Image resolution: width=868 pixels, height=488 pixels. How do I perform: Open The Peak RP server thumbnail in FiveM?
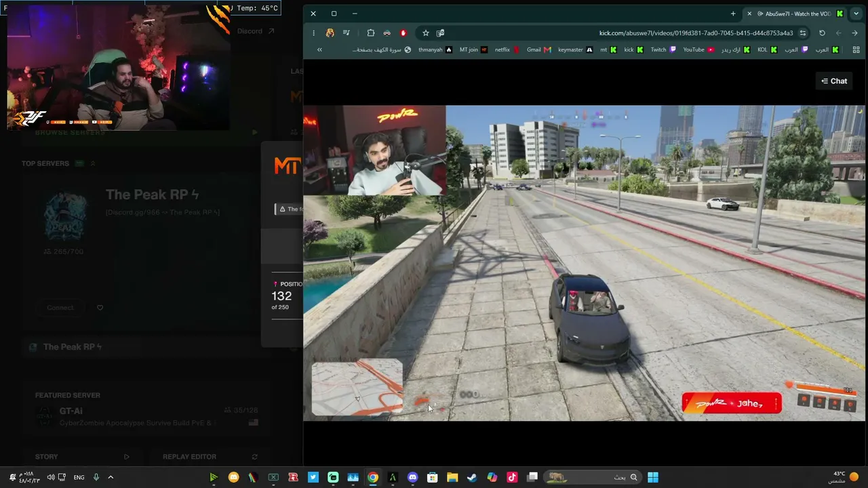(65, 216)
